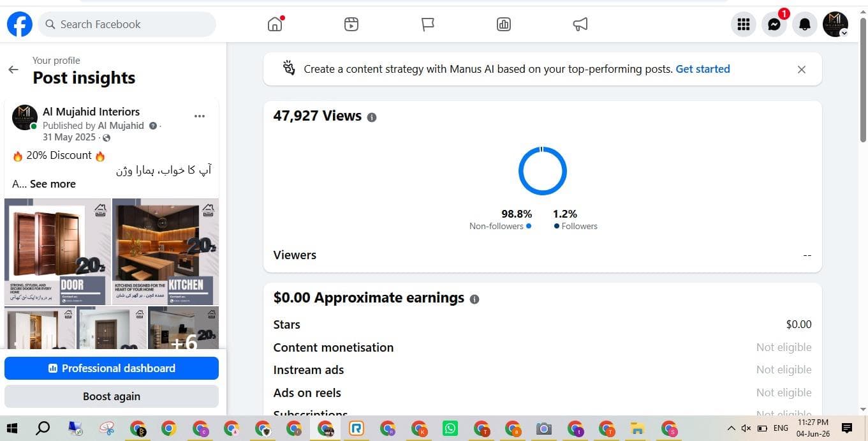Open the Ads megaphone tab icon

580,24
